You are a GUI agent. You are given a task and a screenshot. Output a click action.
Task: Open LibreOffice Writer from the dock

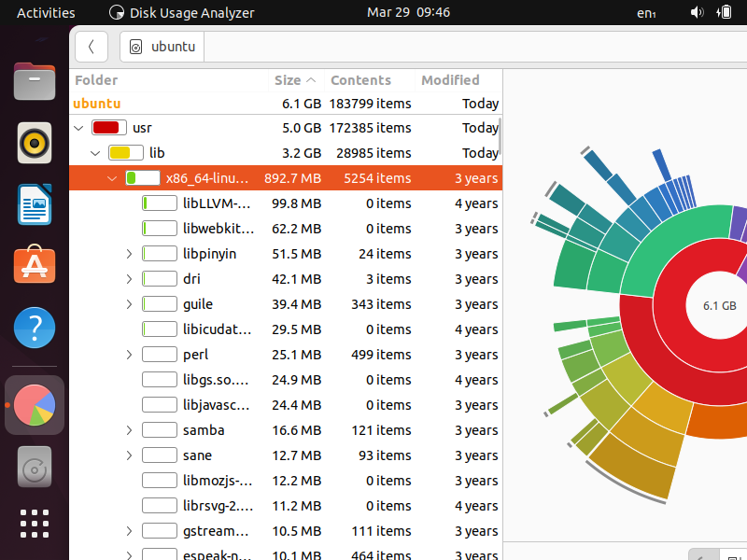point(35,204)
